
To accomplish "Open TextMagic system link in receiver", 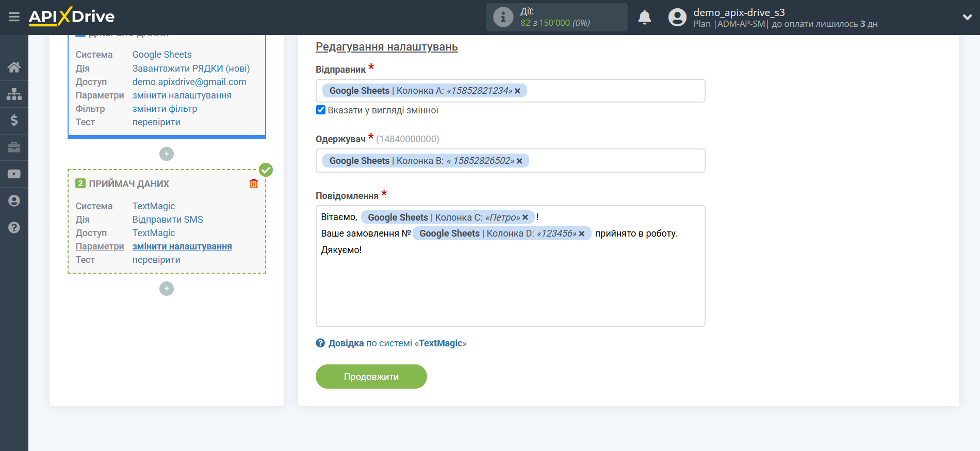I will point(154,206).
